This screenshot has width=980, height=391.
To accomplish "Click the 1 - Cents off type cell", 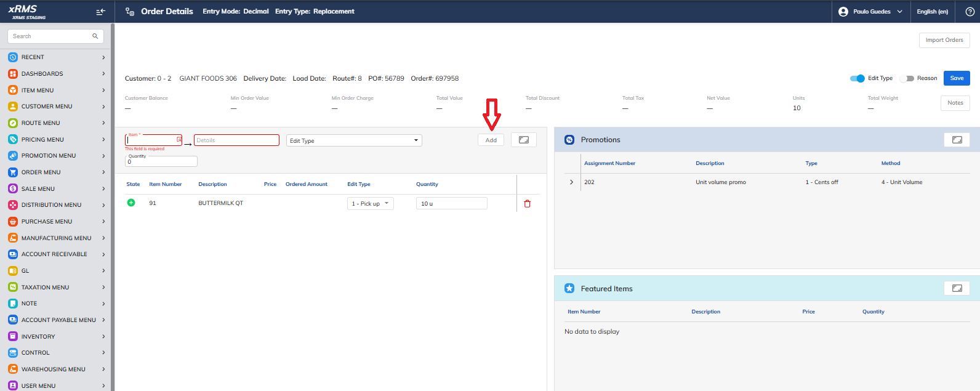I will (822, 182).
